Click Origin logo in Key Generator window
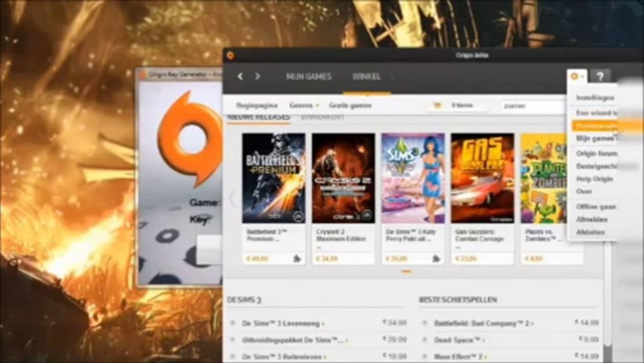Screen dimensions: 644x363 click(190, 139)
